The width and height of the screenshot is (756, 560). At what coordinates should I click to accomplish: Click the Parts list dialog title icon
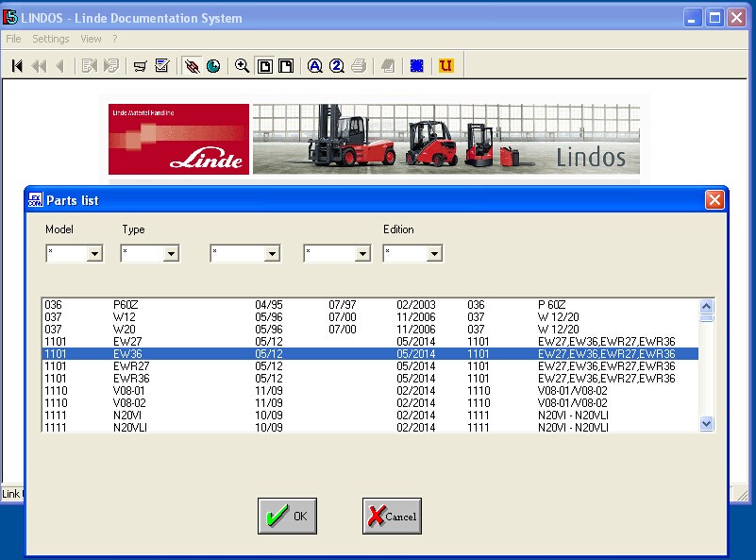(x=35, y=199)
